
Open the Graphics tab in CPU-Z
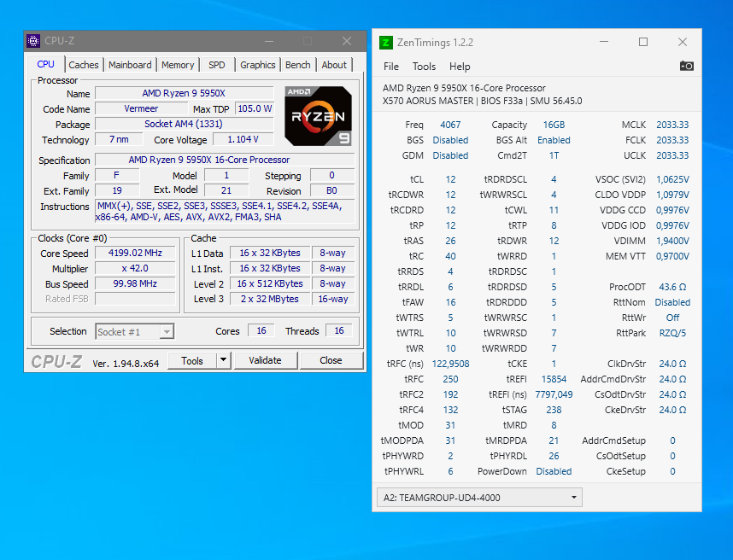258,65
